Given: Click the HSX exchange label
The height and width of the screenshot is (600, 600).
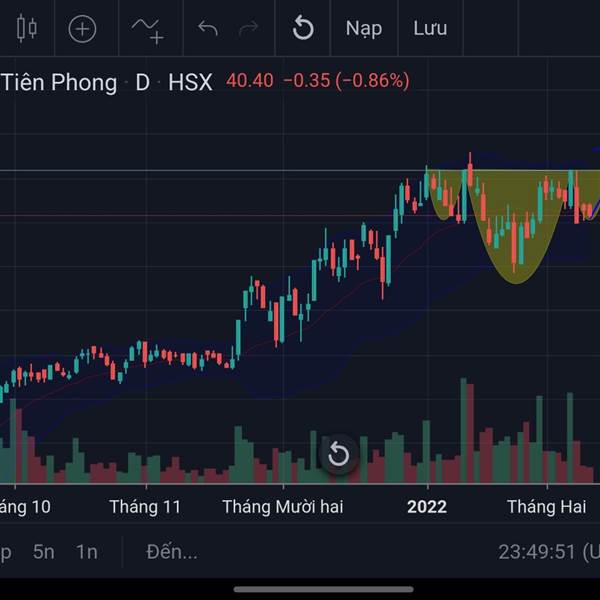Looking at the screenshot, I should [x=190, y=82].
